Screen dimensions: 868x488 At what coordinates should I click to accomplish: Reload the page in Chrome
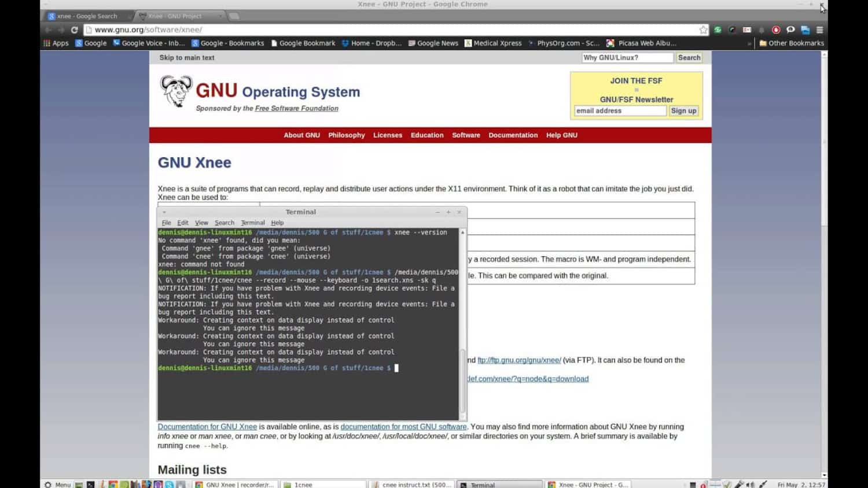74,29
